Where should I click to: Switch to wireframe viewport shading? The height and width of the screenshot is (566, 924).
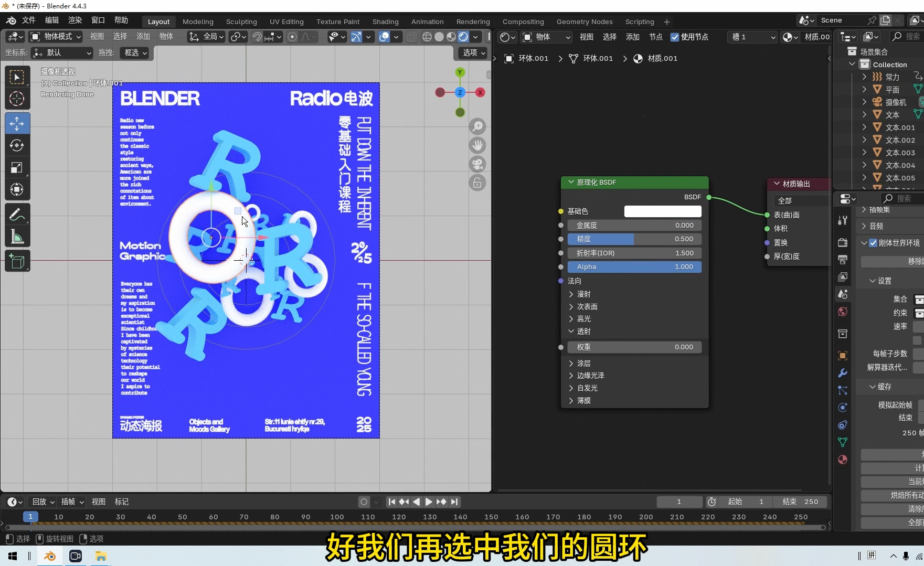pos(427,37)
